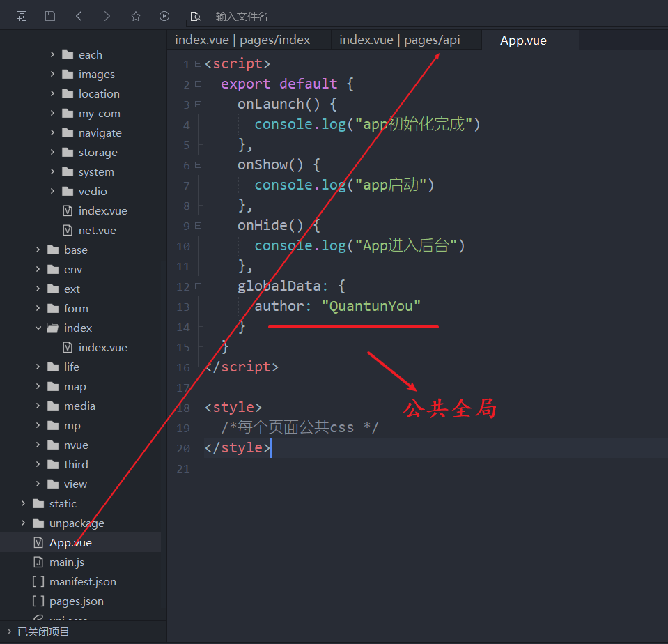The image size is (668, 644).
Task: Select the mp folder
Action: click(72, 426)
